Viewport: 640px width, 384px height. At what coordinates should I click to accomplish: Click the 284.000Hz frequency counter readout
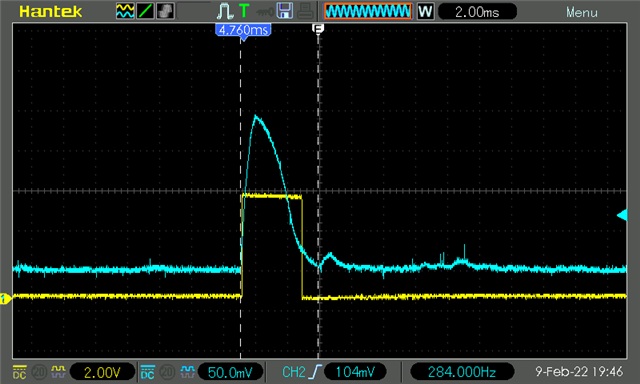point(462,372)
